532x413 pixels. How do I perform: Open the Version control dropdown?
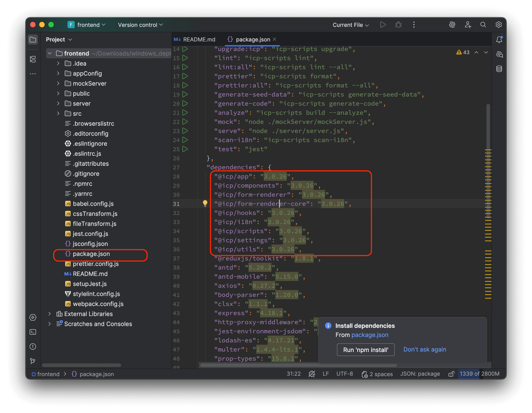(140, 25)
